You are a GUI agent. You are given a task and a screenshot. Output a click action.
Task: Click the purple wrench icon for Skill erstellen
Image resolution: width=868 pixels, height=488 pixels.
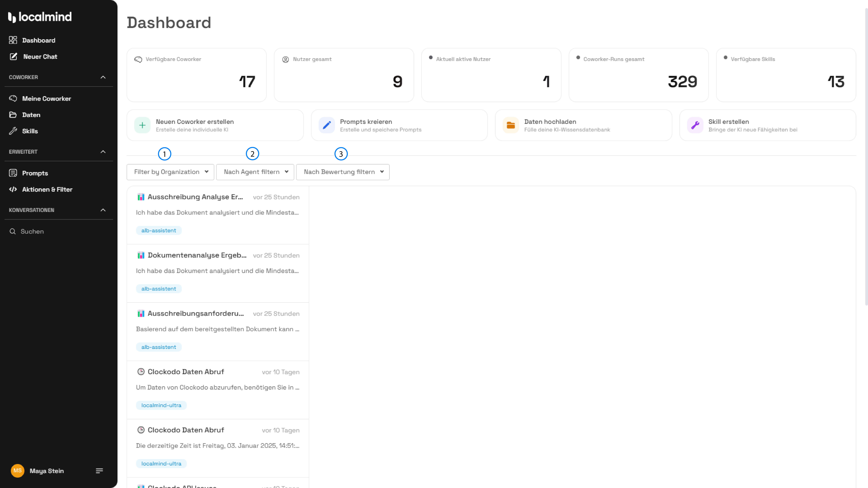tap(695, 125)
